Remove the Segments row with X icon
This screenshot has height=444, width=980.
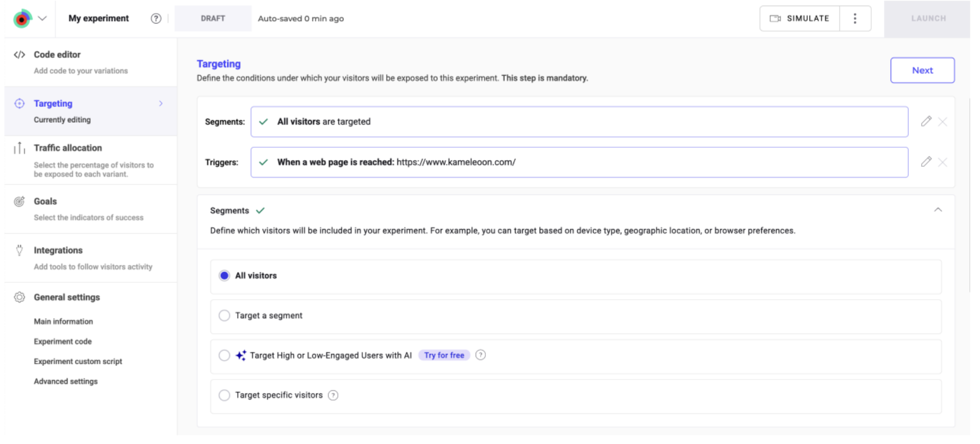943,122
